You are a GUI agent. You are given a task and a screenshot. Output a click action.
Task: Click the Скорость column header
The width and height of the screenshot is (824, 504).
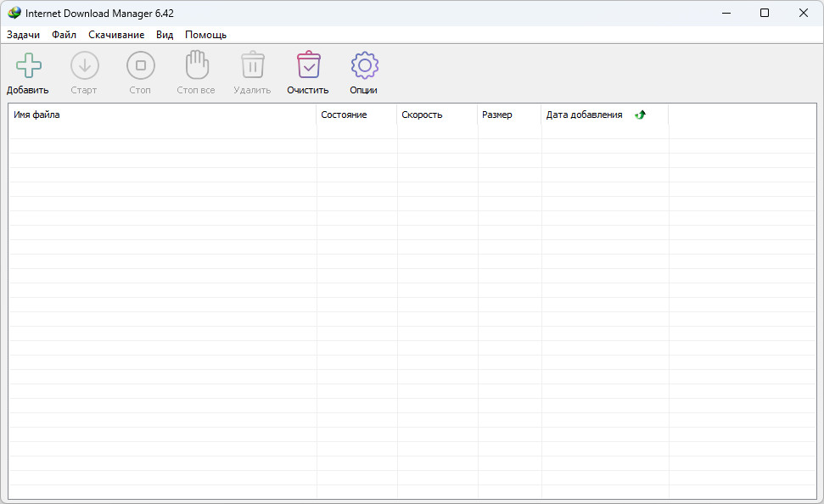[x=436, y=115]
